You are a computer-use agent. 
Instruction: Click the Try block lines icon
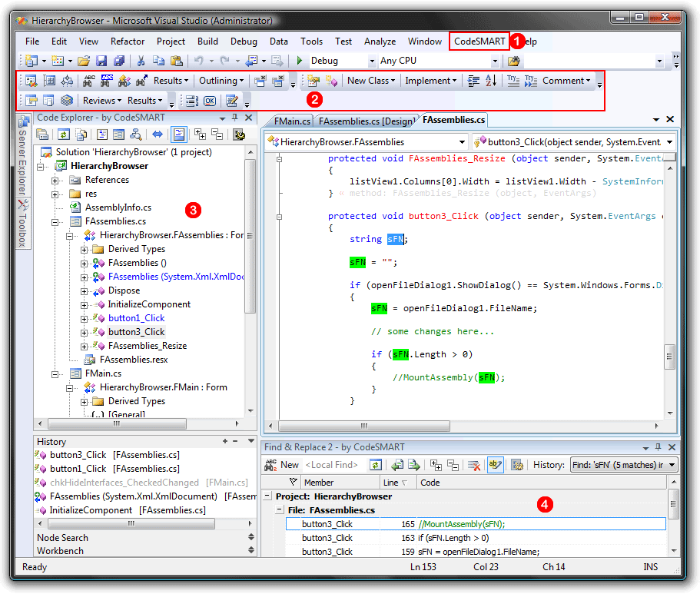tap(513, 81)
